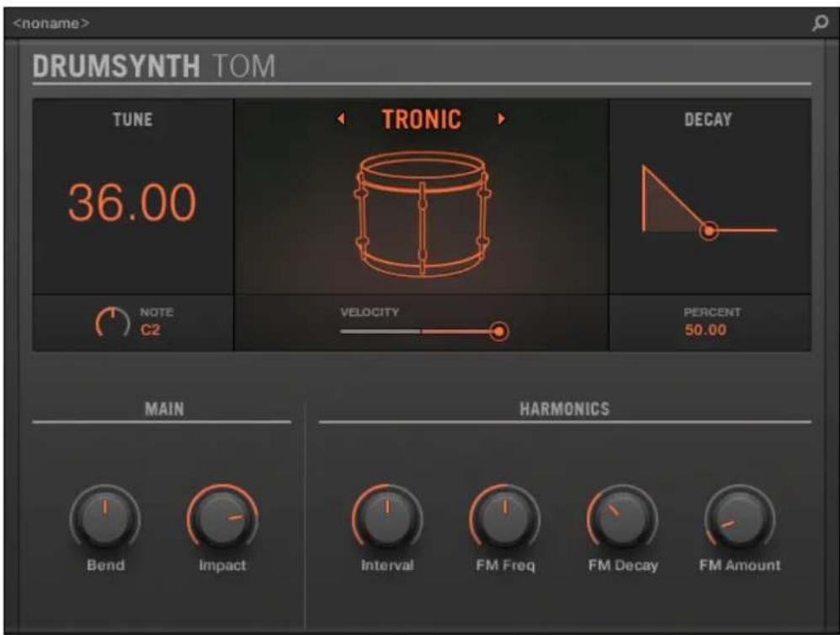Click the VELOCITY label
This screenshot has width=840, height=635.
point(369,312)
